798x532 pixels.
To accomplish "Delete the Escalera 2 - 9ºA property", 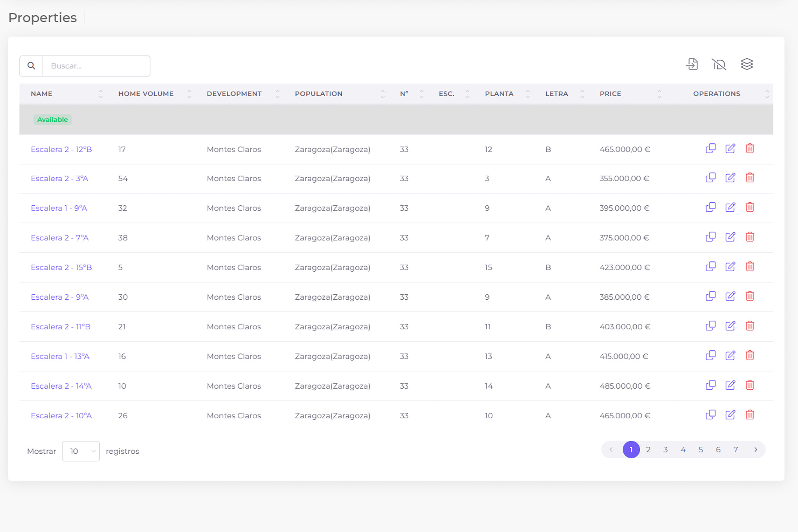I will click(x=750, y=296).
